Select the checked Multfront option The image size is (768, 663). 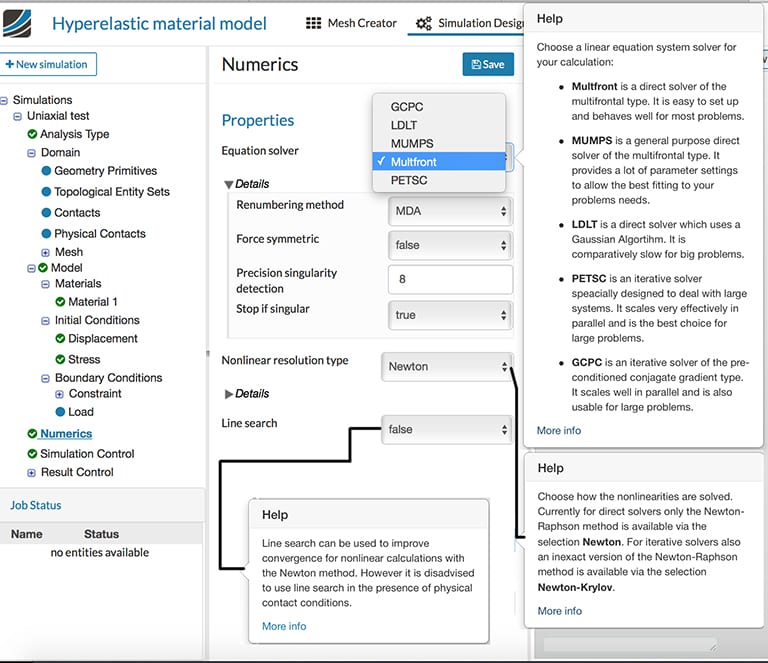click(439, 162)
